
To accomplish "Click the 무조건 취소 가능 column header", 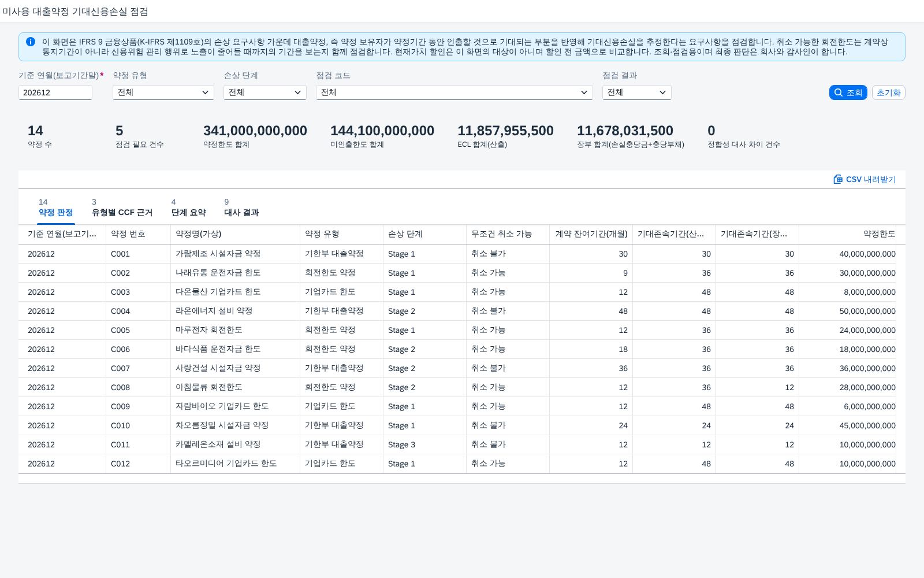I will (x=508, y=234).
